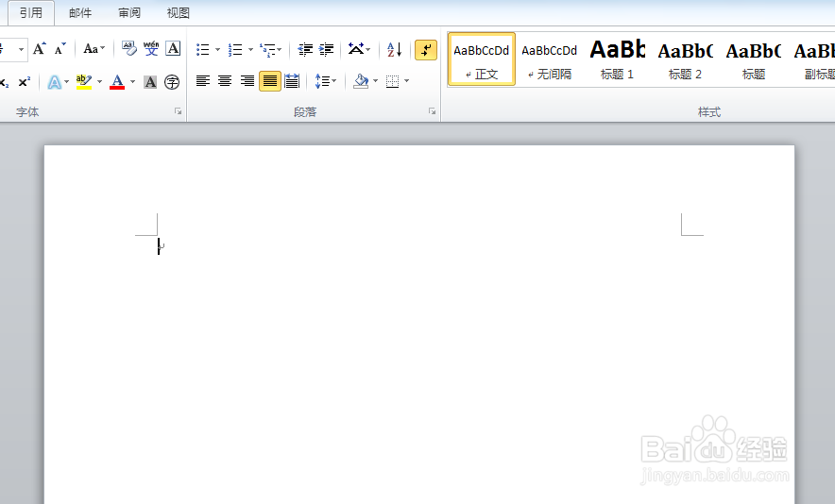Toggle Justify alignment
The image size is (835, 504).
coord(270,81)
